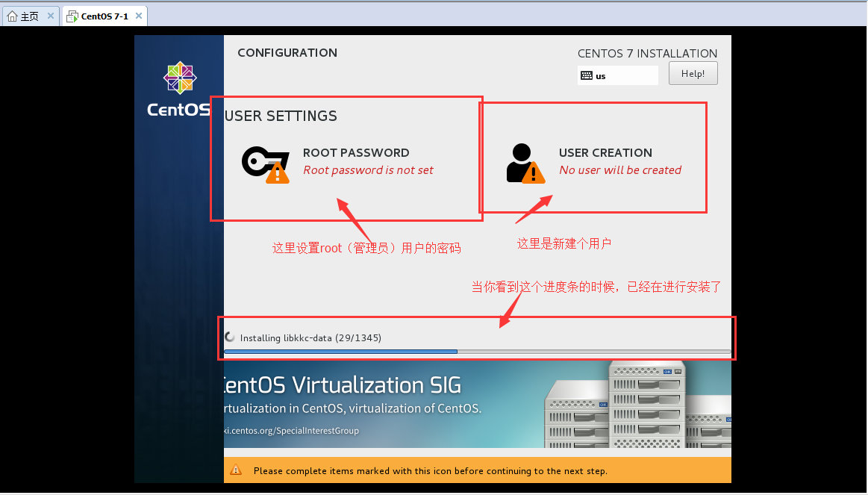Open the User Creation person icon
Screen dimensions: 868x495
[525, 164]
